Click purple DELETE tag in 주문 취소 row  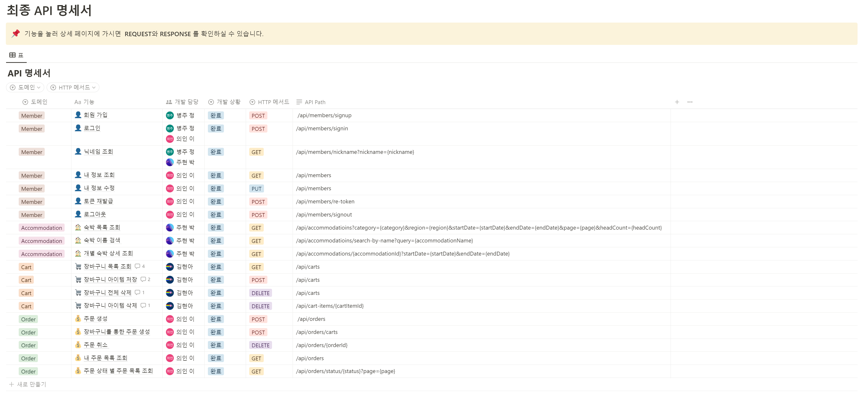coord(260,345)
